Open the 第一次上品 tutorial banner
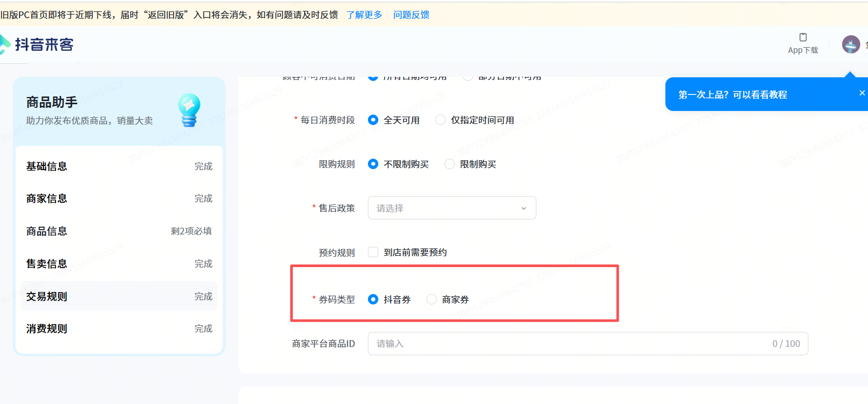Screen dimensions: 868x404 pyautogui.click(x=732, y=95)
